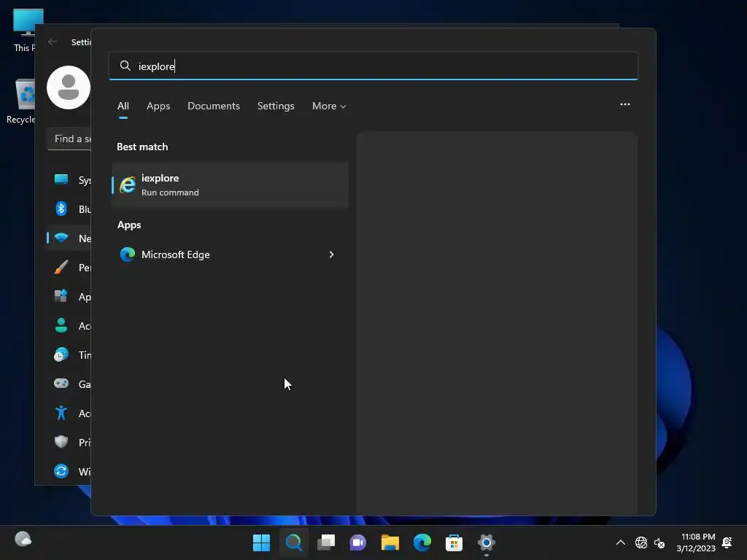Open the clock showing 11:08 PM

696,542
